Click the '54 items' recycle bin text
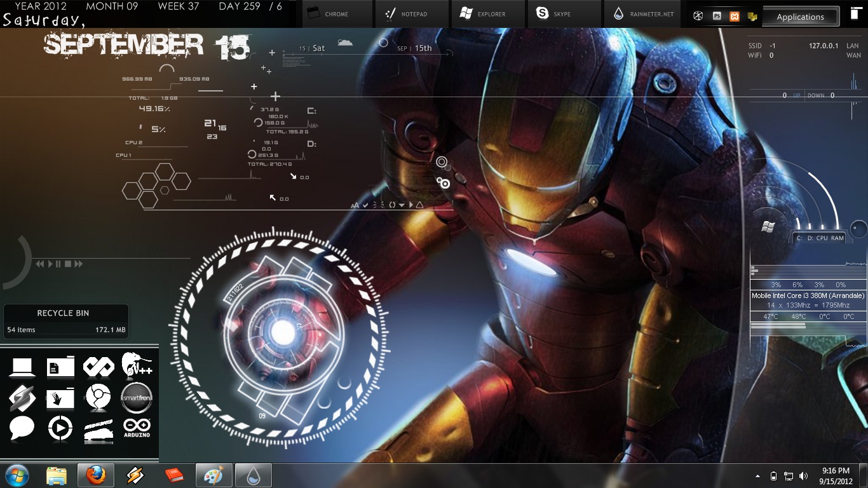 [x=22, y=330]
